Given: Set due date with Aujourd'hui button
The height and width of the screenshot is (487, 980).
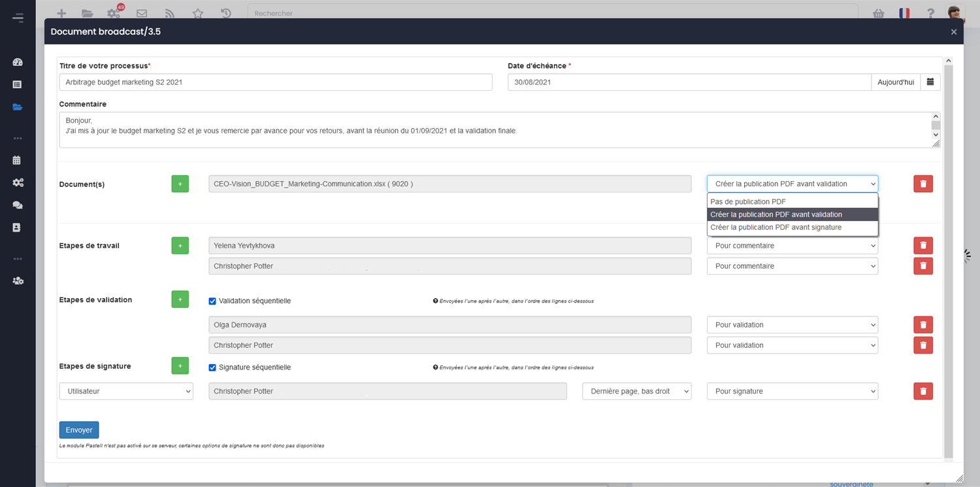Looking at the screenshot, I should click(x=895, y=82).
